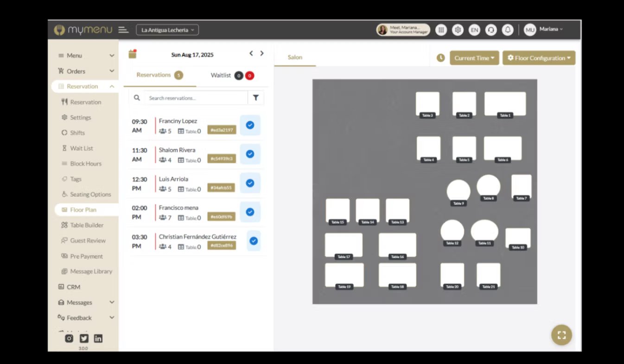
Task: Toggle check status for Christian Fernández Gutiérrez
Action: pos(254,241)
